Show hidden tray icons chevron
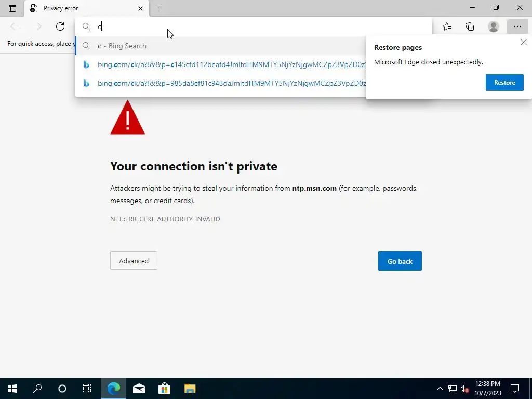Viewport: 532px width, 399px height. click(x=440, y=389)
